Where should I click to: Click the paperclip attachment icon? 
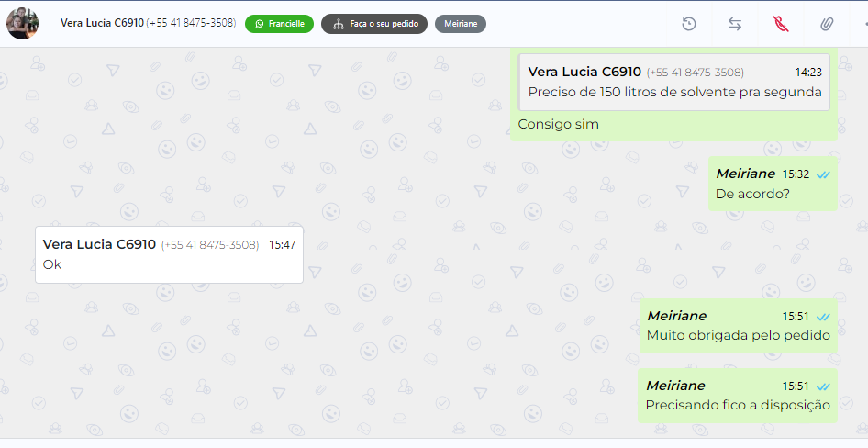click(x=827, y=24)
